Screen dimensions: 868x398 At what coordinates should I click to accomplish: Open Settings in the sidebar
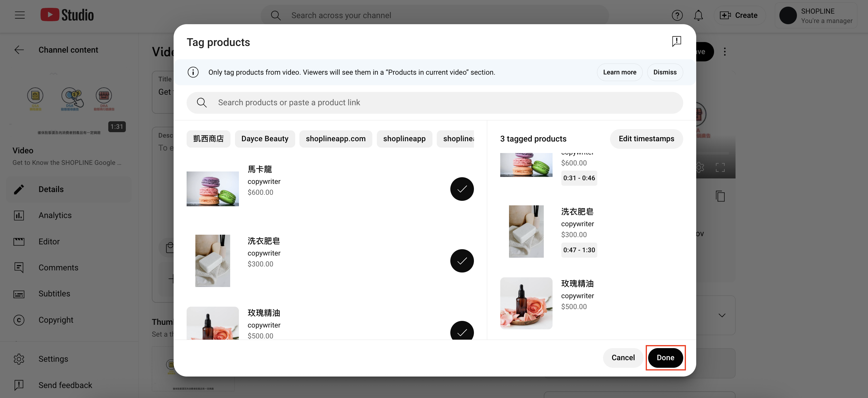coord(69,359)
